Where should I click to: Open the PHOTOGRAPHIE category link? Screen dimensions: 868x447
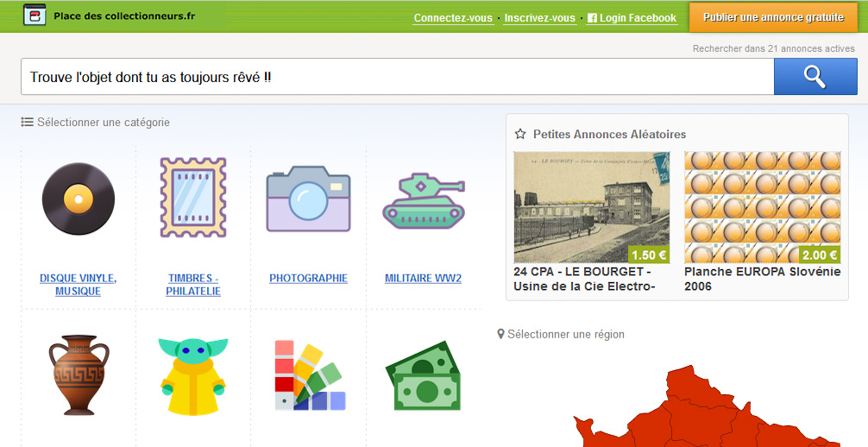point(308,278)
